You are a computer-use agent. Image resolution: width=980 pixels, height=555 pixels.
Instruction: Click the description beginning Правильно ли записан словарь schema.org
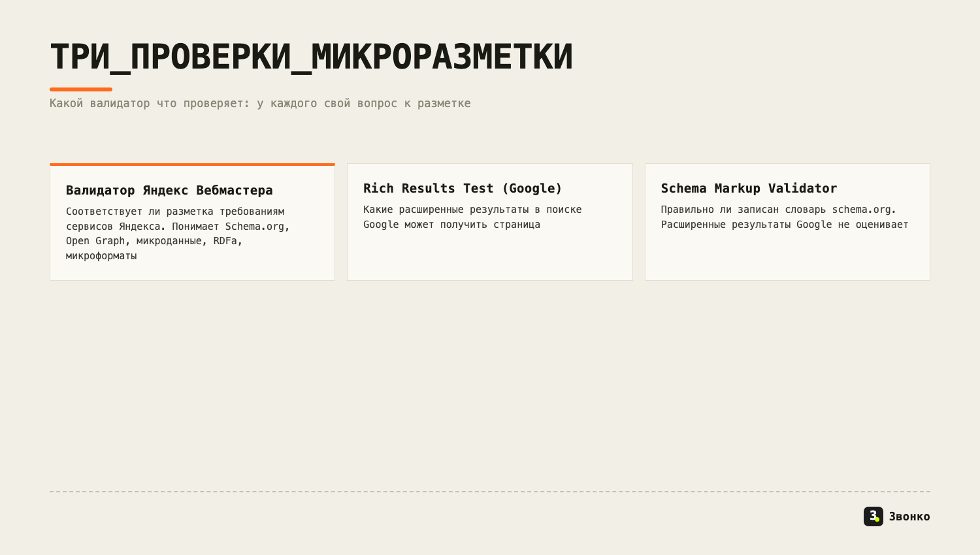(x=785, y=217)
